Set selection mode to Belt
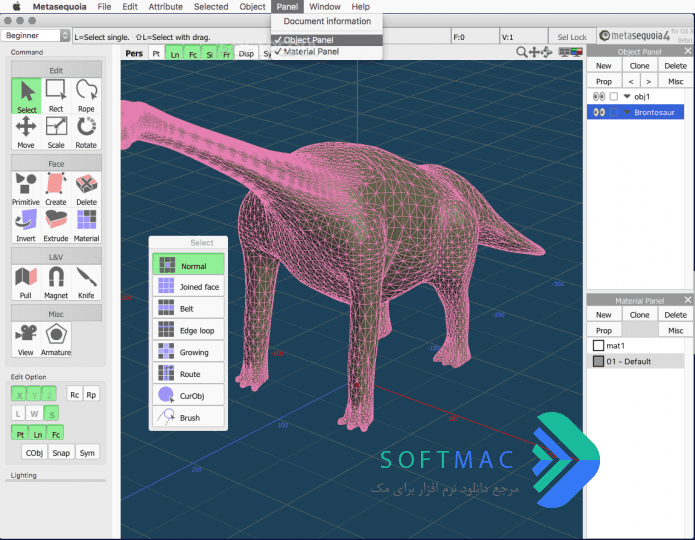Screen dimensions: 695x540 click(x=188, y=308)
